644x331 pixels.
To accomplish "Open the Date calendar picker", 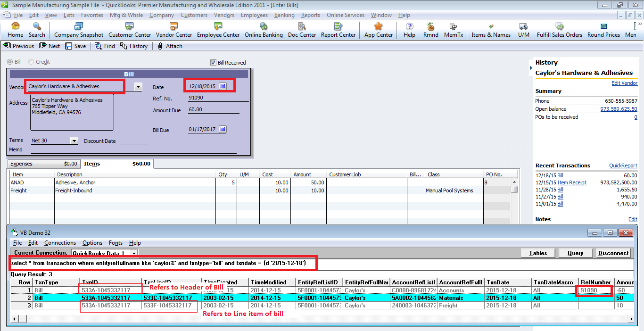I will [223, 86].
